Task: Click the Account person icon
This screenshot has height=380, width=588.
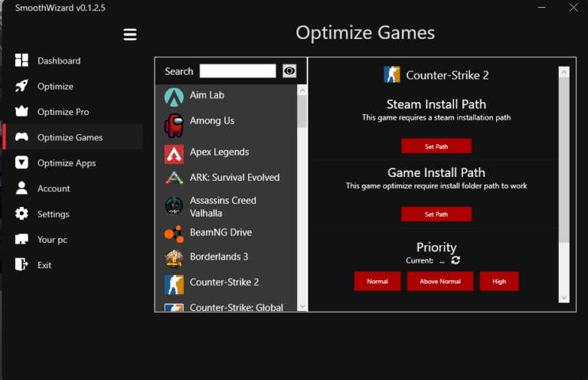Action: coord(21,188)
